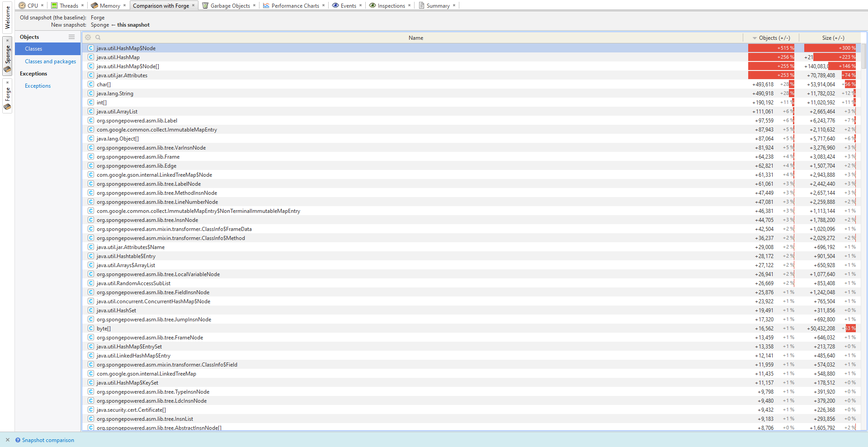
Task: Click the Garbage Objects trash bin icon
Action: click(x=205, y=5)
